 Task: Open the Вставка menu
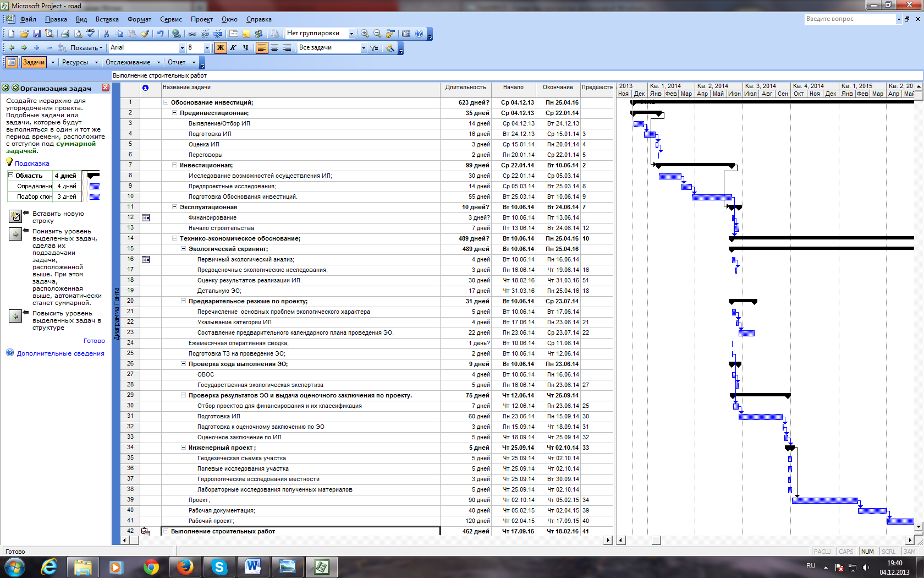click(107, 19)
